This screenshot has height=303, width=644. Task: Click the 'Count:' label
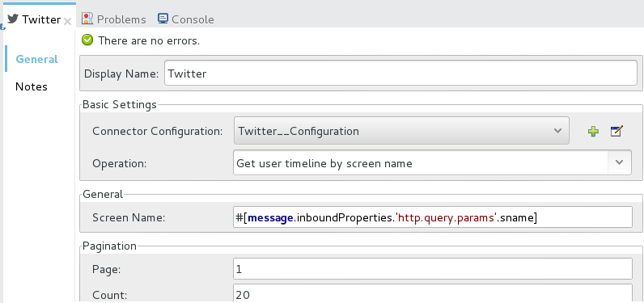(110, 295)
